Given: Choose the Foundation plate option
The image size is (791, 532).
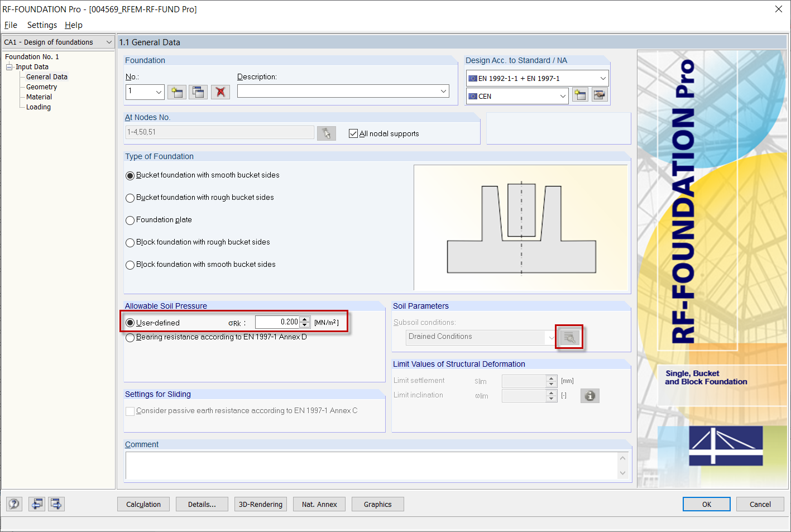Looking at the screenshot, I should point(130,220).
